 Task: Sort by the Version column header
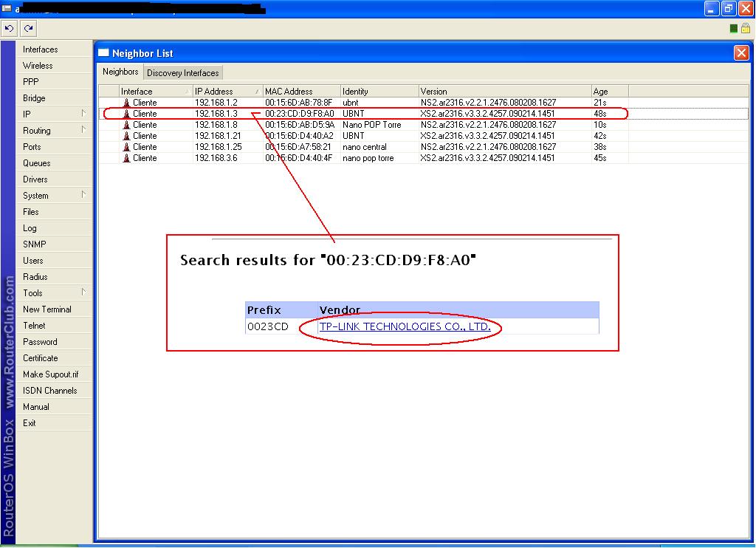[505, 91]
